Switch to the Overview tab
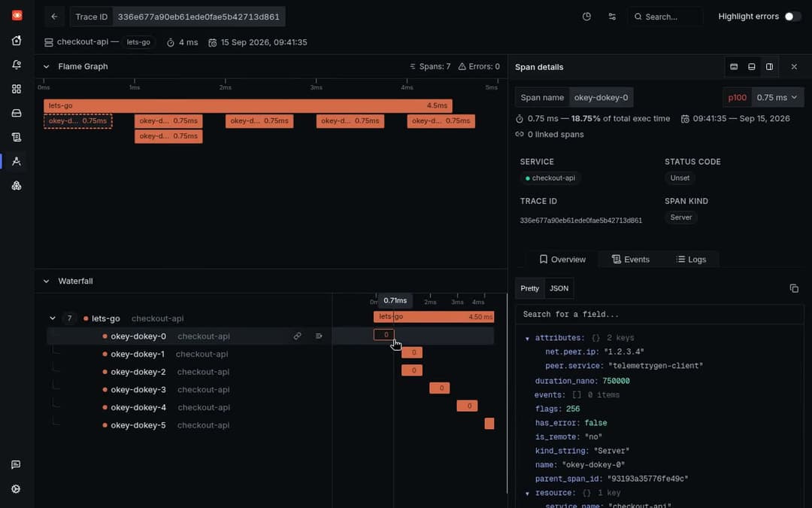The width and height of the screenshot is (812, 508). click(x=562, y=259)
